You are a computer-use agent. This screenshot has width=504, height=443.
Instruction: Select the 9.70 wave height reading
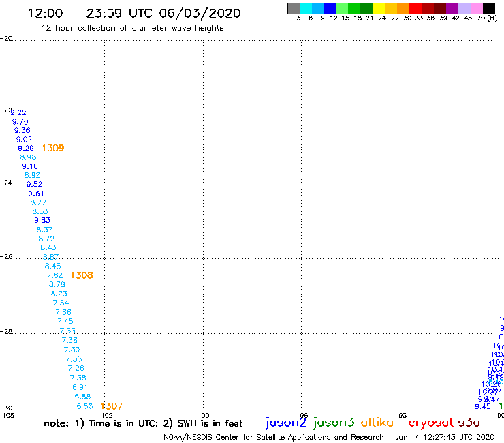[x=20, y=121]
